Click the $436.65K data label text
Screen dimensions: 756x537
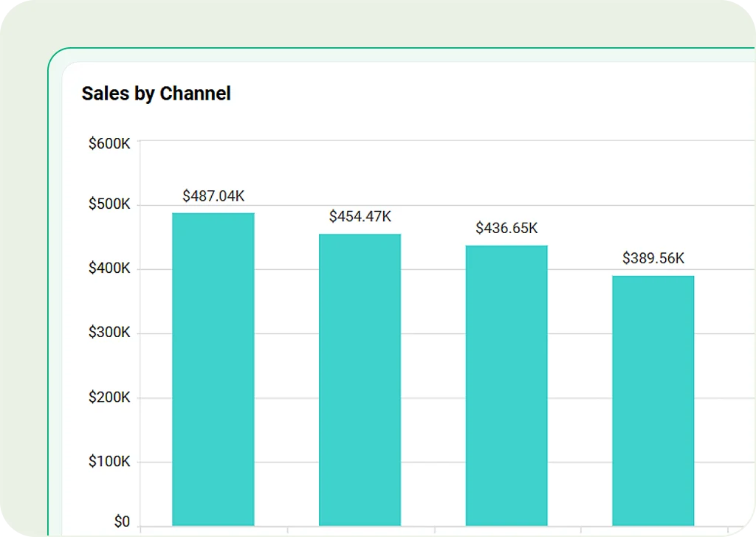click(x=506, y=228)
